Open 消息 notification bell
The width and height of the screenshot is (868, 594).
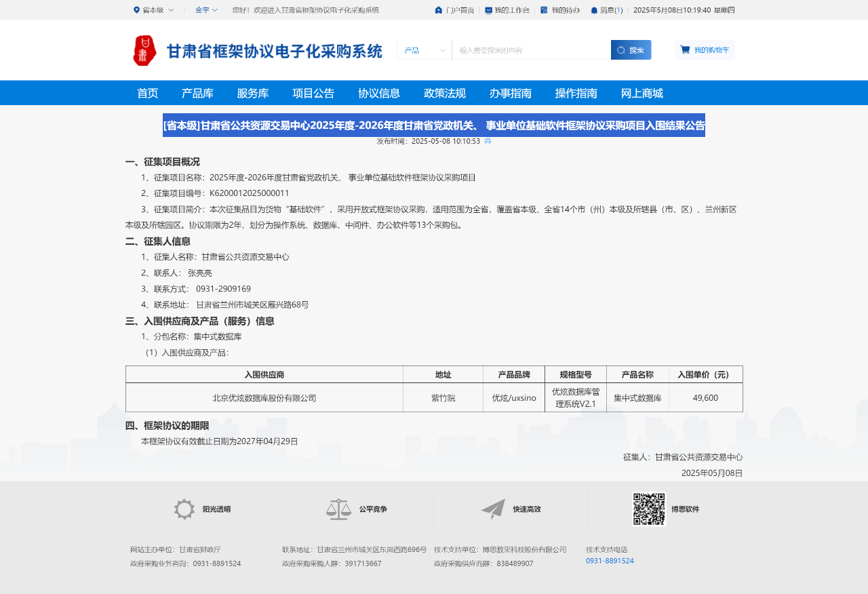594,10
